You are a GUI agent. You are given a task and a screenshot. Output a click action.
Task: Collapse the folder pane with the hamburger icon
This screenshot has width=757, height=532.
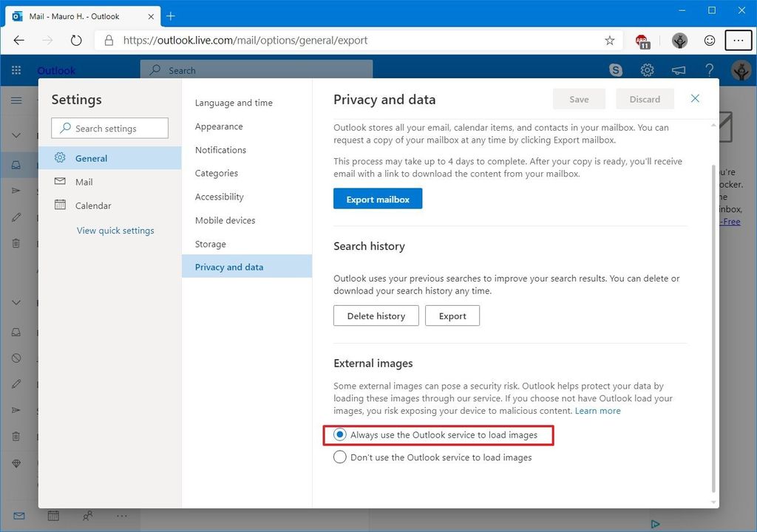[16, 100]
